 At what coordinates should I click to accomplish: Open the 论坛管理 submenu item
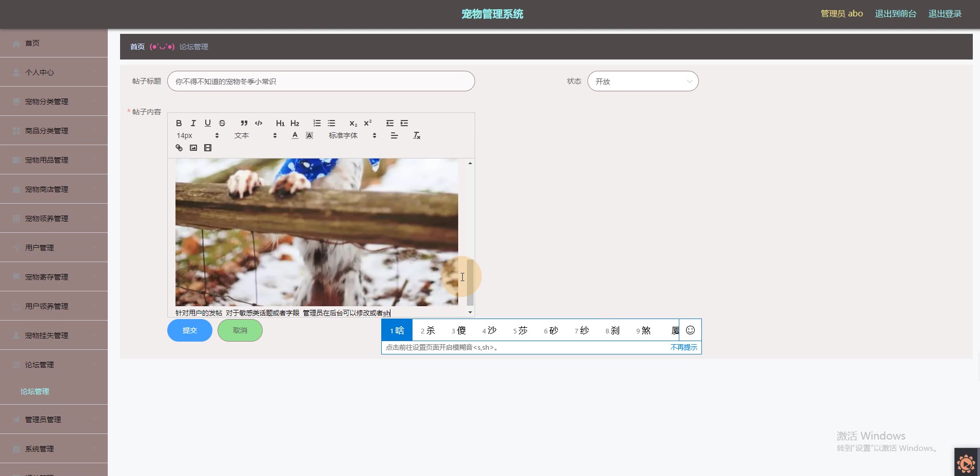coord(54,391)
